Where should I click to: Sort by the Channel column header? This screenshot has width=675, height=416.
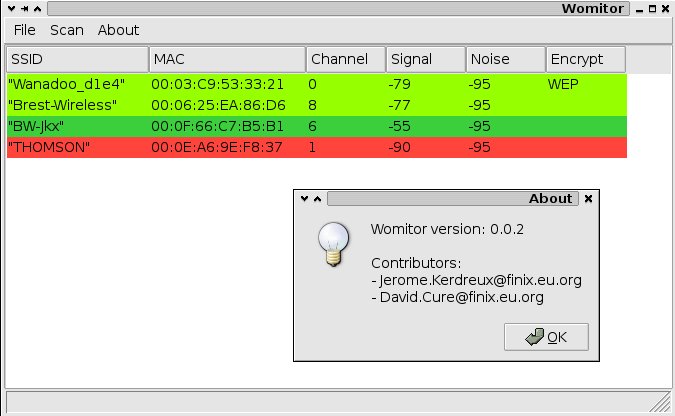tap(346, 59)
